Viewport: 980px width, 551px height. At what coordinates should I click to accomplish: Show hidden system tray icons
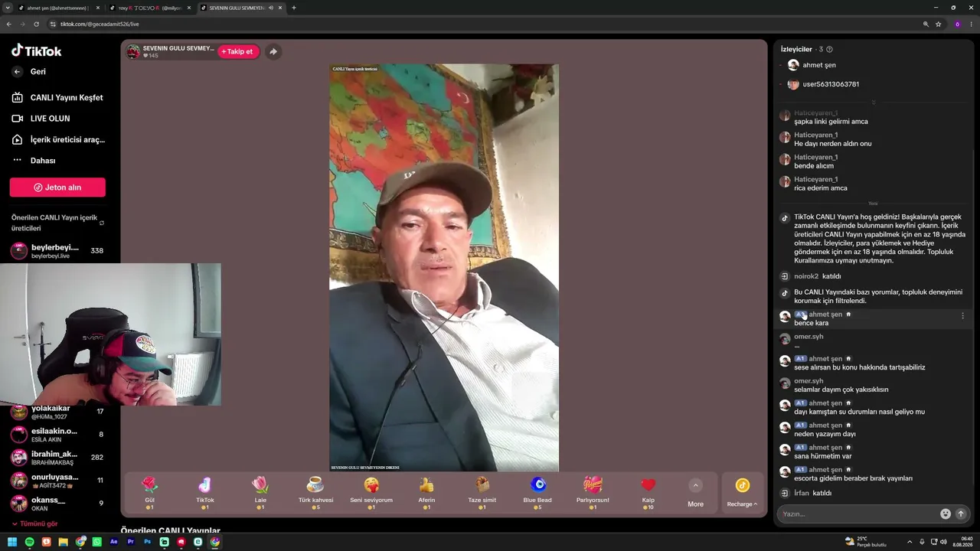(911, 542)
